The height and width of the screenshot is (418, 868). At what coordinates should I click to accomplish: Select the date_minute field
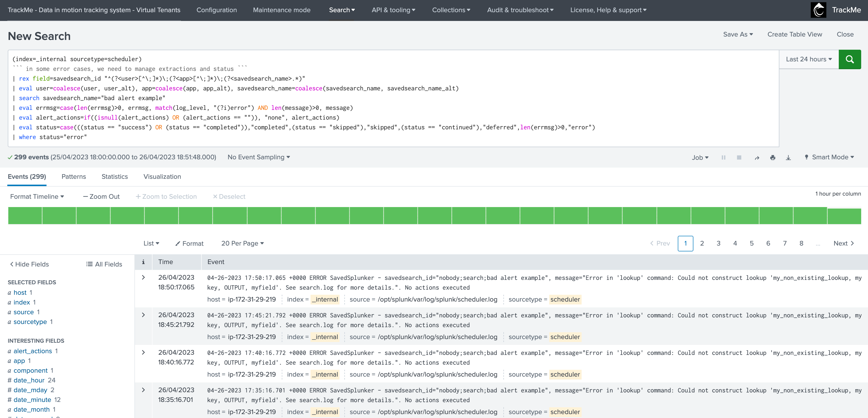[x=32, y=400]
